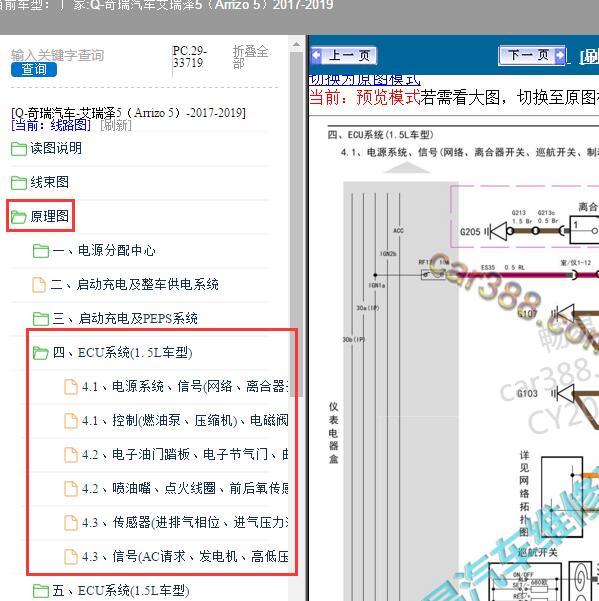The height and width of the screenshot is (601, 599).
Task: Open the 线束图 folder
Action: [49, 182]
